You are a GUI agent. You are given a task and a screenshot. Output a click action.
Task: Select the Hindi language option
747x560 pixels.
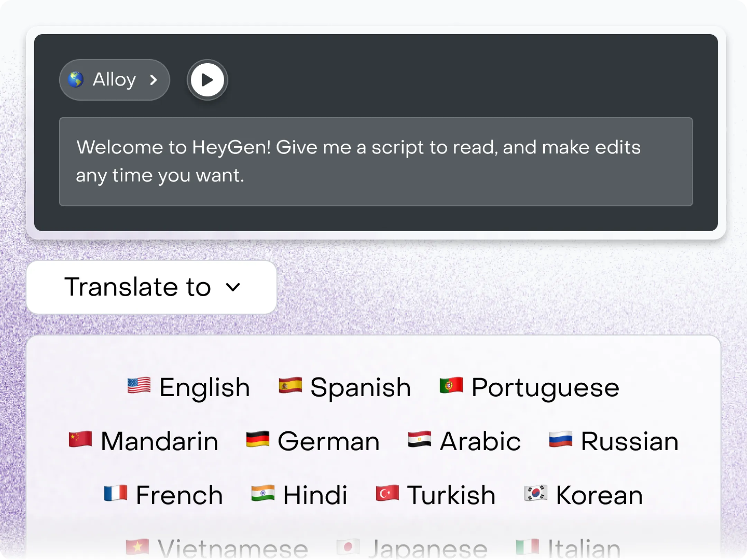[x=315, y=495]
